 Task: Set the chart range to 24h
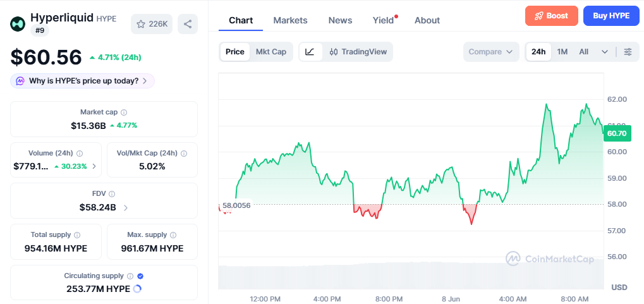[x=538, y=52]
